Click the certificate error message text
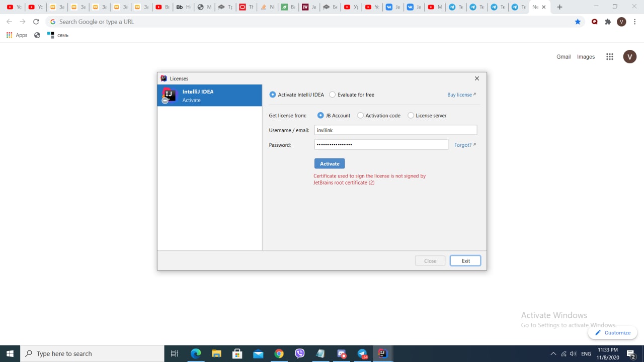Viewport: 644px width, 362px height. (370, 179)
